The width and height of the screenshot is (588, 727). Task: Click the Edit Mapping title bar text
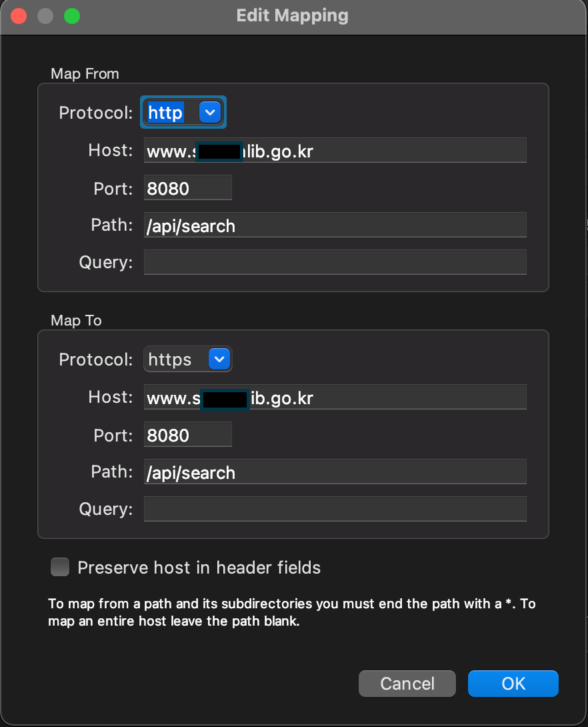[x=293, y=16]
